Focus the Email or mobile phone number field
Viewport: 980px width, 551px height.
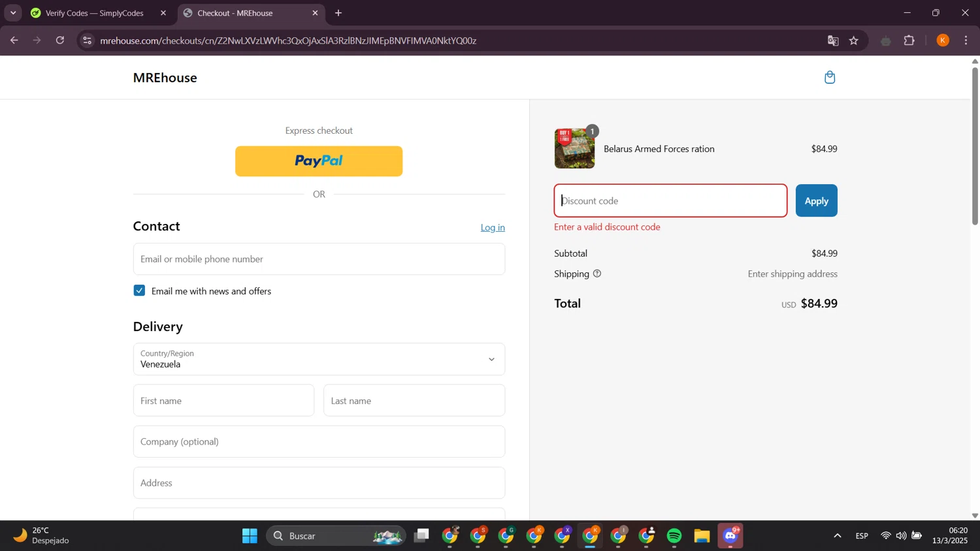tap(319, 259)
